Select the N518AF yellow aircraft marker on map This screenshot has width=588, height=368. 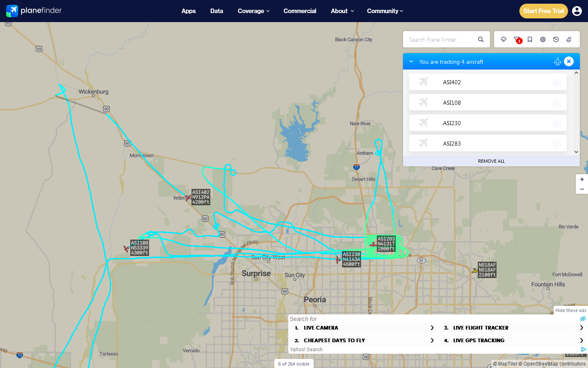(475, 270)
